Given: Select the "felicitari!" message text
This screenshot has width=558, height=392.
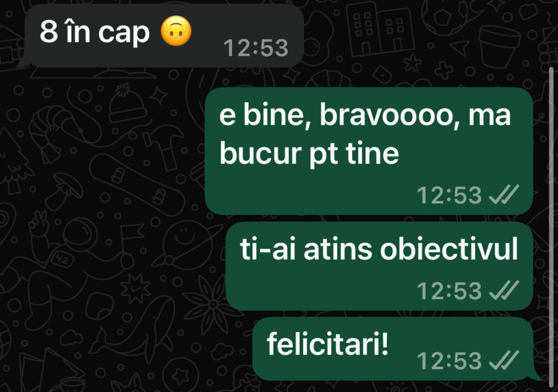Looking at the screenshot, I should tap(327, 343).
